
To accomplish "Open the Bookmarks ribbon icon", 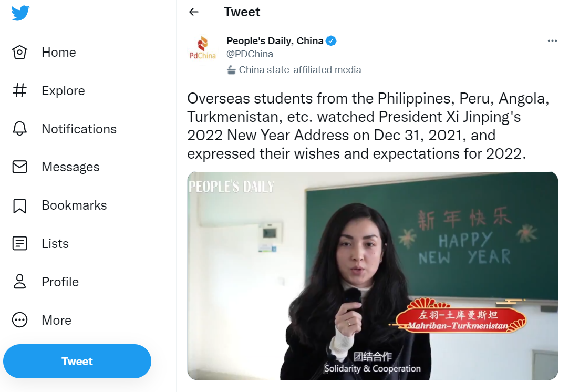I will 19,205.
